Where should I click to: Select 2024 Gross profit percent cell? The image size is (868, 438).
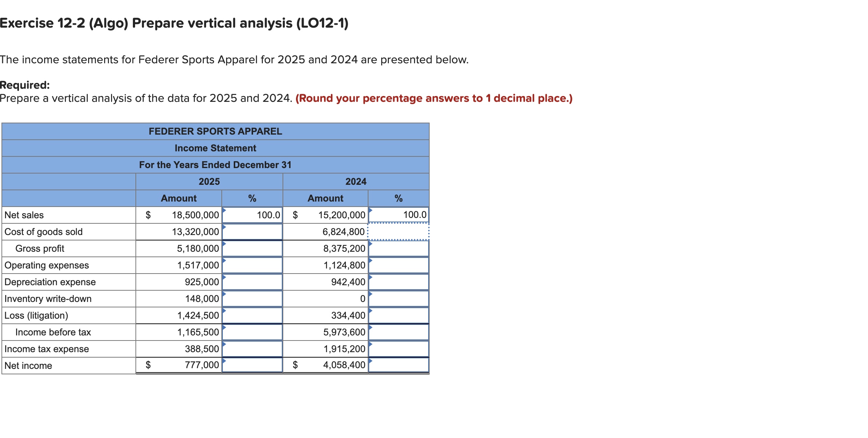click(399, 248)
